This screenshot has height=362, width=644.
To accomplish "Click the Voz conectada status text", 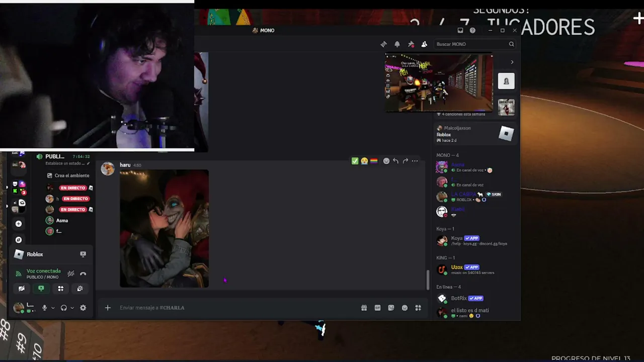I will point(43,271).
